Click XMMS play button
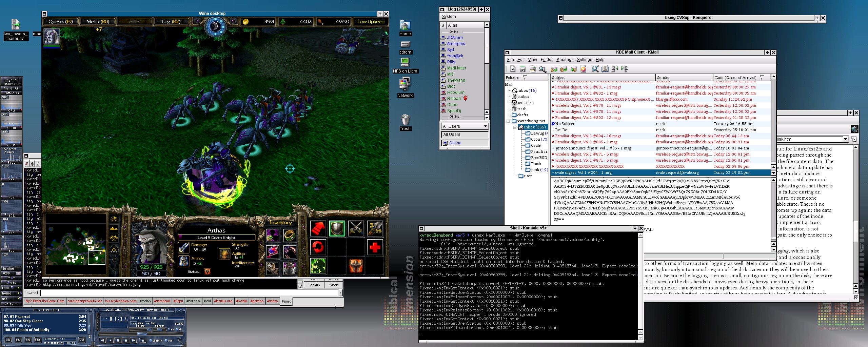The width and height of the screenshot is (868, 347). coord(110,341)
